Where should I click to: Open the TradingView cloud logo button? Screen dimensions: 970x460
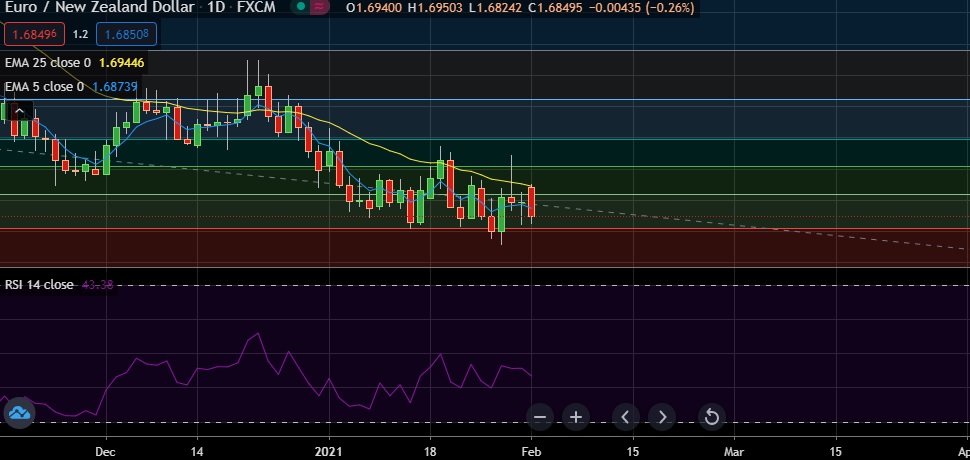19,412
